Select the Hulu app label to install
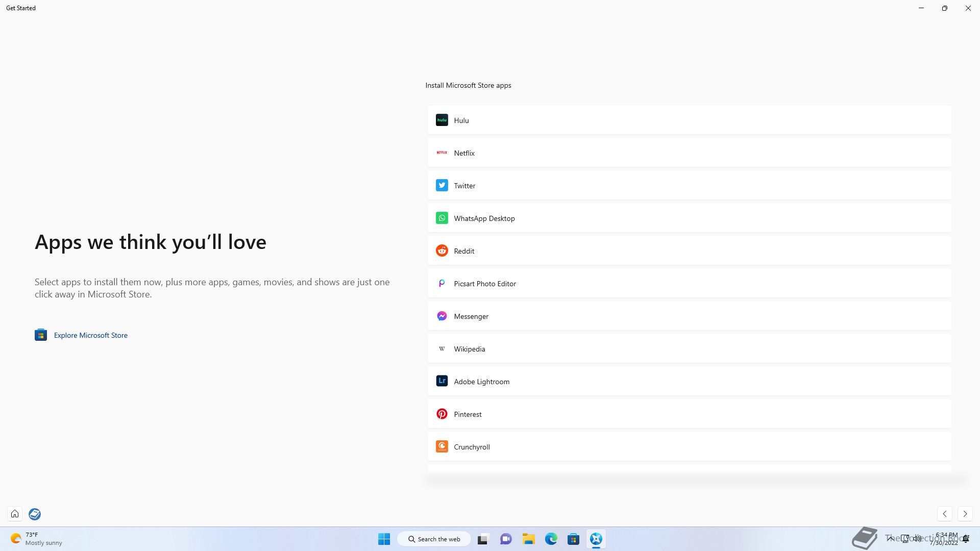Image resolution: width=980 pixels, height=551 pixels. (x=461, y=120)
